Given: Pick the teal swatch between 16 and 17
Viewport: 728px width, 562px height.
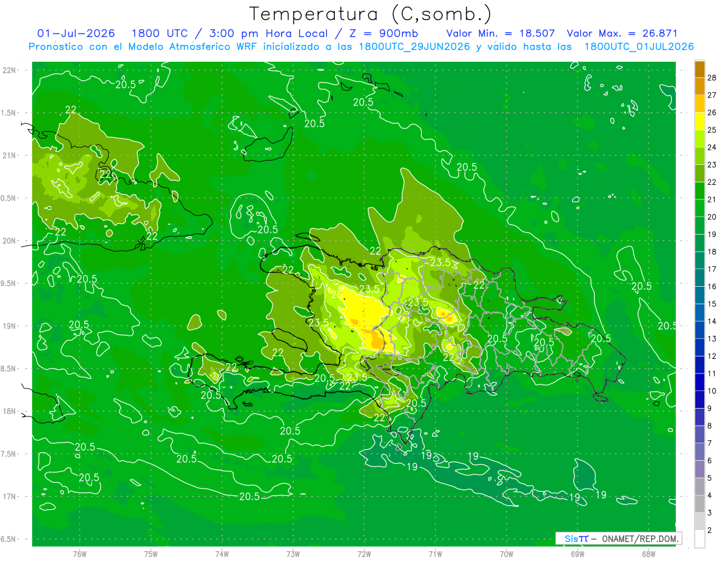Looking at the screenshot, I should (699, 278).
